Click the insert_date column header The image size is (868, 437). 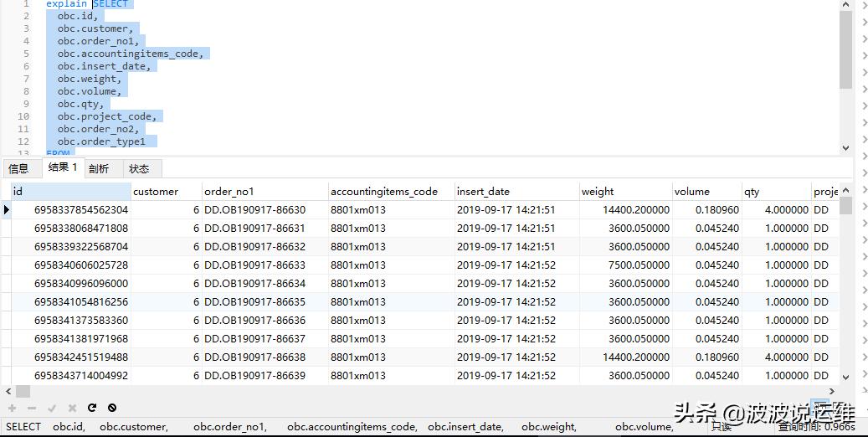coord(516,191)
